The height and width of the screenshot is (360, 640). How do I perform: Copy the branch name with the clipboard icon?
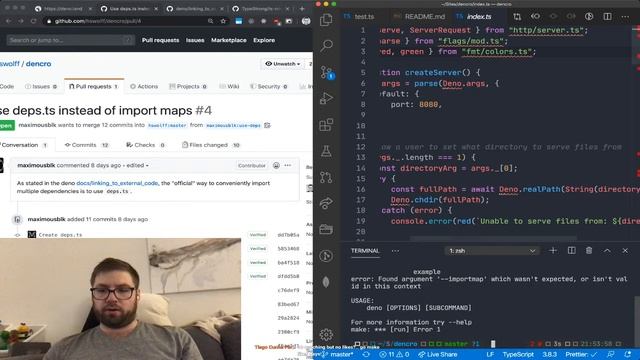pos(267,125)
